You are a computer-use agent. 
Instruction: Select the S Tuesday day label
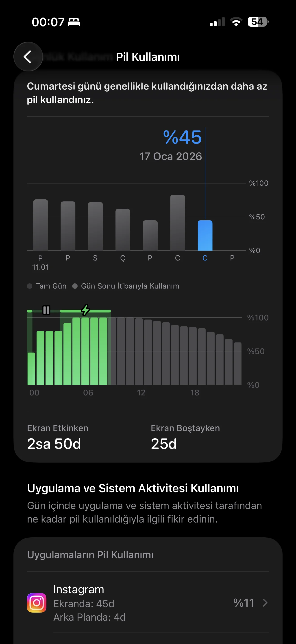[x=95, y=258]
